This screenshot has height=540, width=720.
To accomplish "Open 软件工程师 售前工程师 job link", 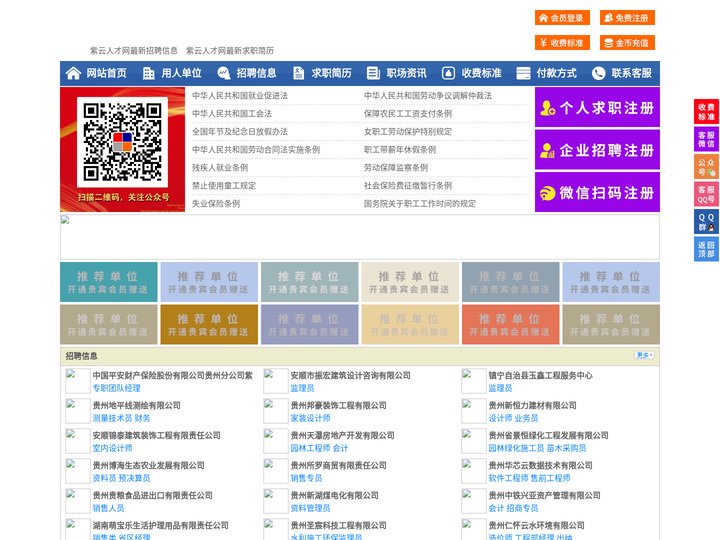I will (529, 478).
